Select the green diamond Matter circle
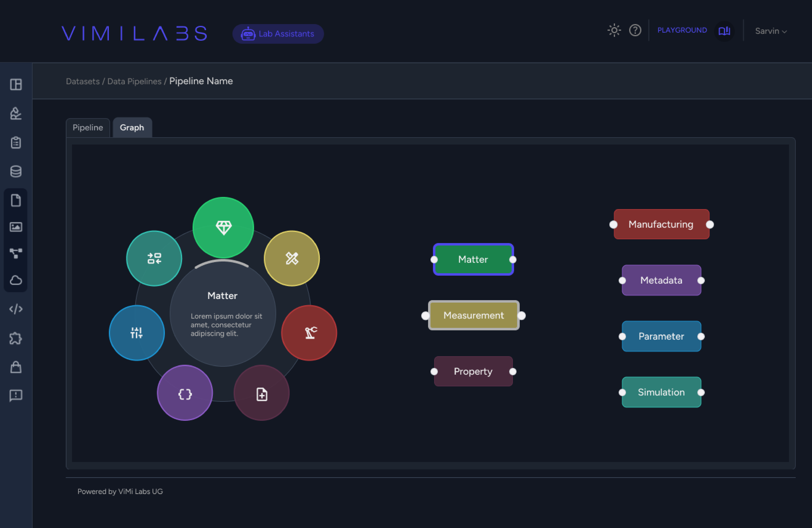This screenshot has width=812, height=528. [x=223, y=227]
